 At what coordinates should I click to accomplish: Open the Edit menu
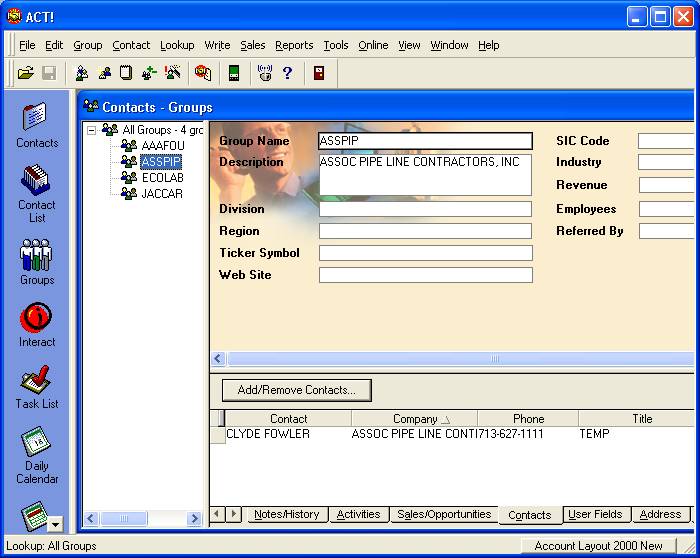pos(54,45)
